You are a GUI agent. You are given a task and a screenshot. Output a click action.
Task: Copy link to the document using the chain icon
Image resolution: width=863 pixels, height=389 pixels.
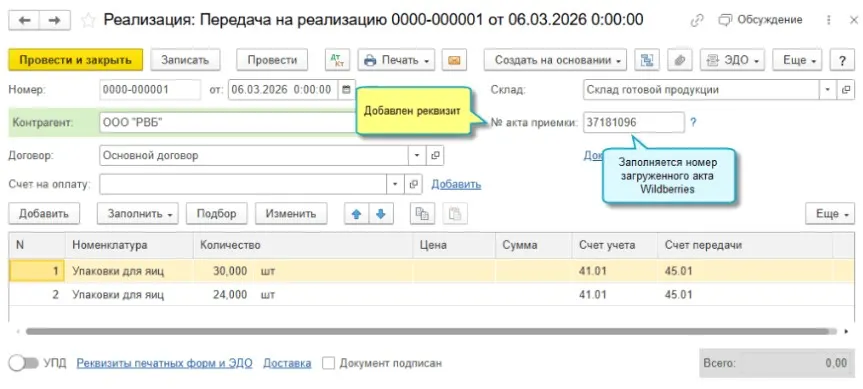697,20
